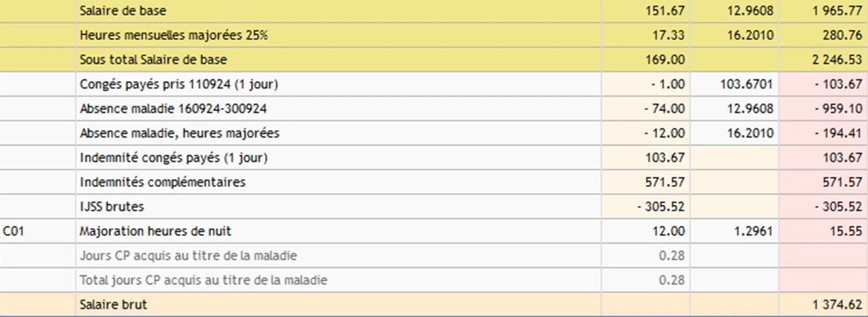
Task: Click the Salaire de base label cell
Action: coord(123,11)
